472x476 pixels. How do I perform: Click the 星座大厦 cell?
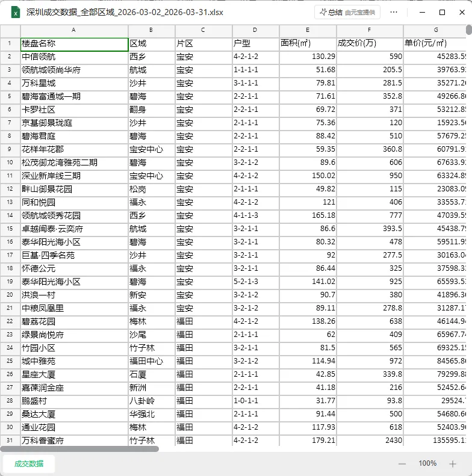click(74, 374)
